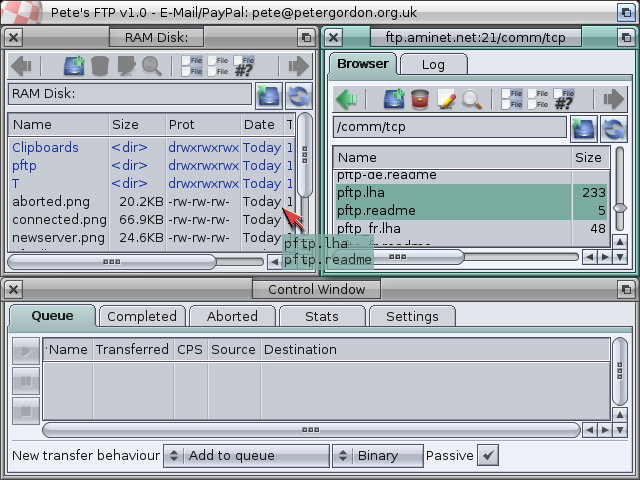Select all files icon in FTP panel

click(512, 99)
